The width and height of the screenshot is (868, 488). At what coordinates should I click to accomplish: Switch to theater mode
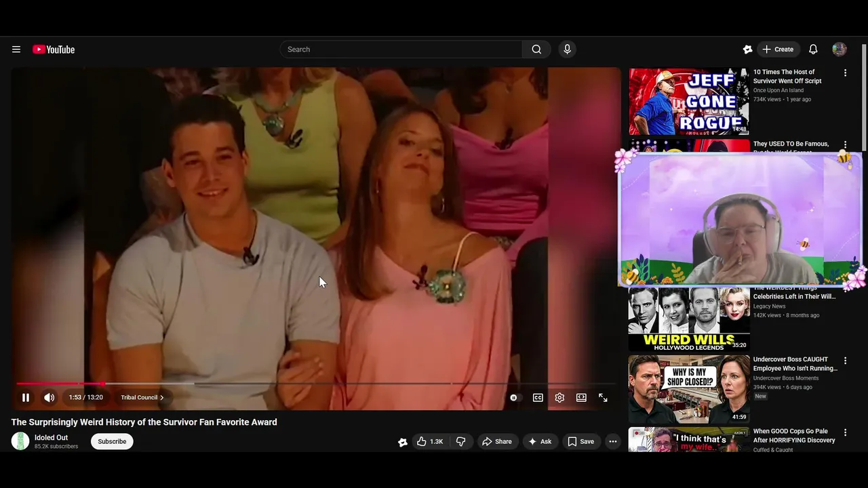coord(581,398)
